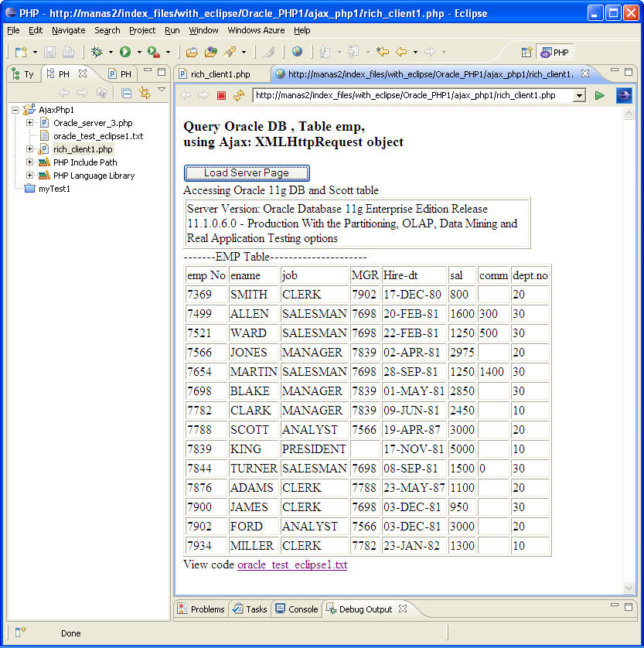Open the Help menu
The width and height of the screenshot is (644, 648).
click(x=302, y=30)
